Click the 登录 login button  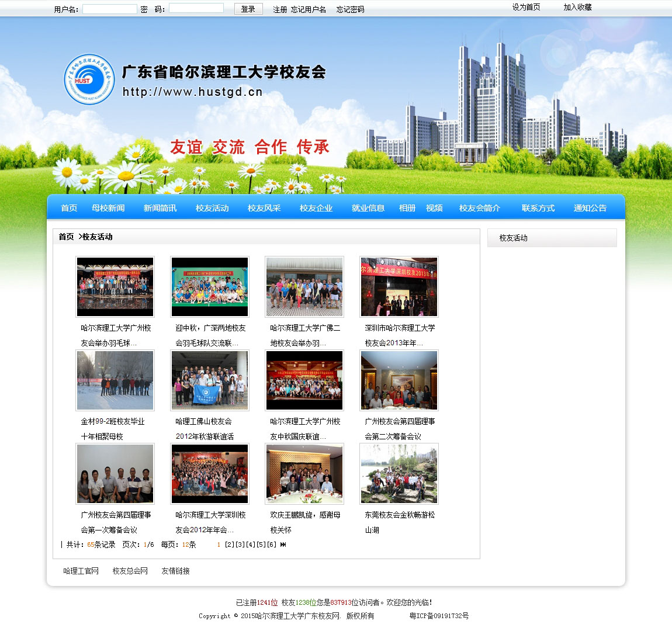(248, 9)
